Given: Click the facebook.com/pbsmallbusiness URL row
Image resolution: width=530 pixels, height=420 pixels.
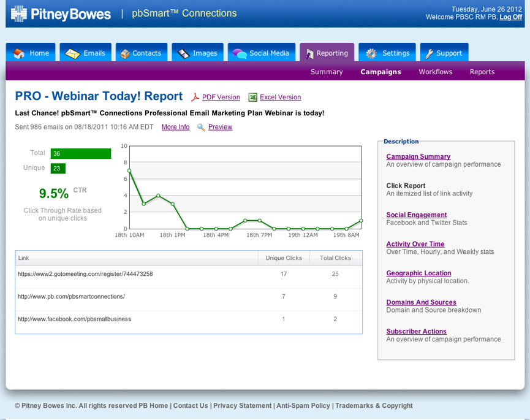Looking at the screenshot, I should pos(74,319).
